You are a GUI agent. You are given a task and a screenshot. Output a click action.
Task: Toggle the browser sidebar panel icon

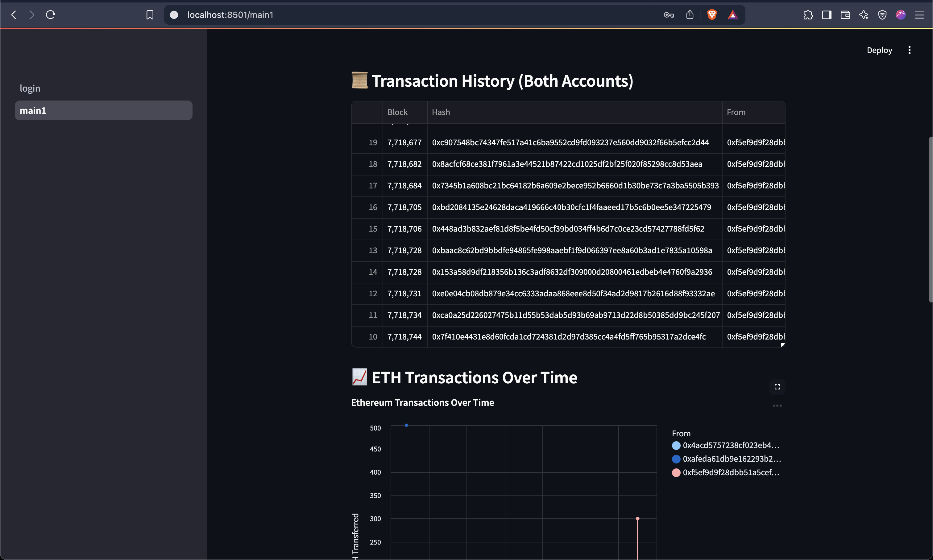point(827,15)
